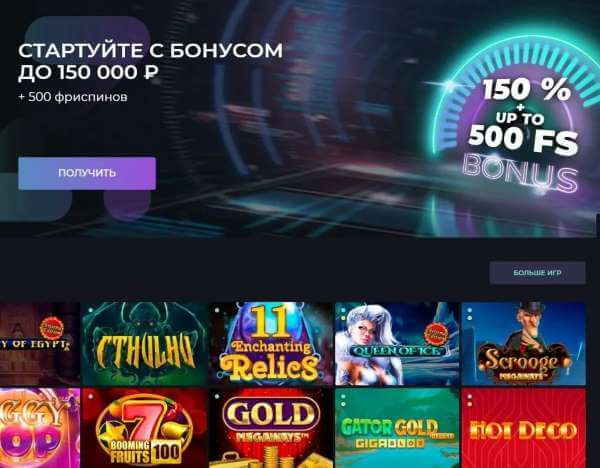Open the Queen of Ice slot
The height and width of the screenshot is (468, 600).
(x=397, y=344)
